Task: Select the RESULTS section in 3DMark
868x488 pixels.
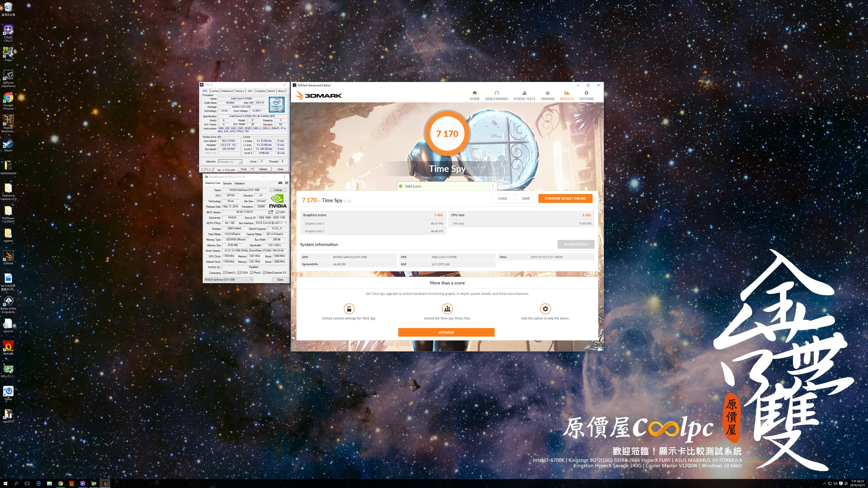Action: (567, 95)
